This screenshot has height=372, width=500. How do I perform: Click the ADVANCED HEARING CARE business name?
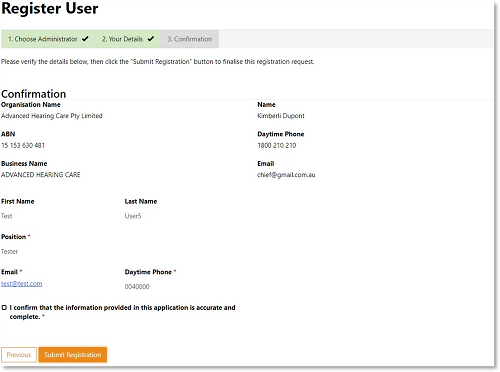41,175
